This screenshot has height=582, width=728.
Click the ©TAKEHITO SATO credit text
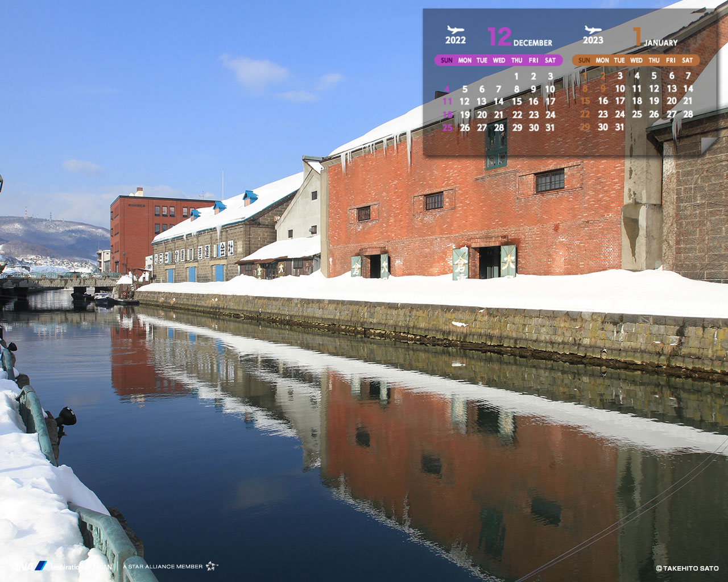[x=687, y=568]
